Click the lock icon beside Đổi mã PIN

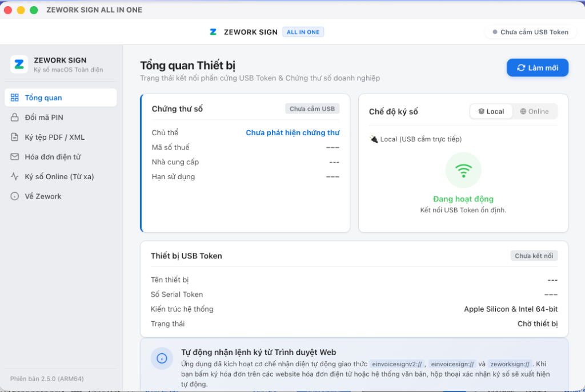(14, 118)
